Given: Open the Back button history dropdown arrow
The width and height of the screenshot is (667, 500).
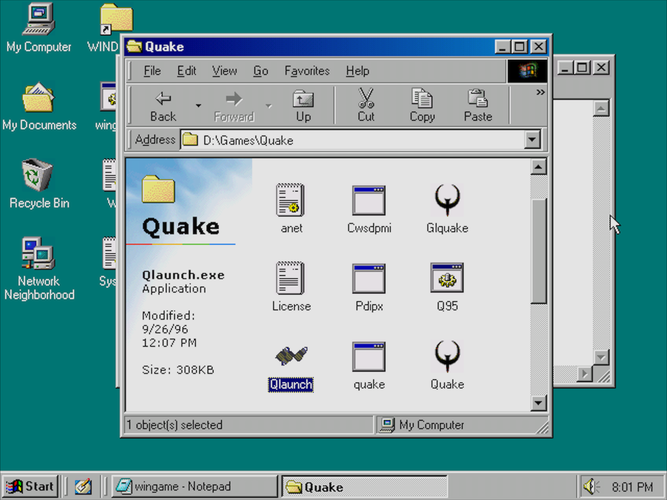Looking at the screenshot, I should [x=198, y=105].
